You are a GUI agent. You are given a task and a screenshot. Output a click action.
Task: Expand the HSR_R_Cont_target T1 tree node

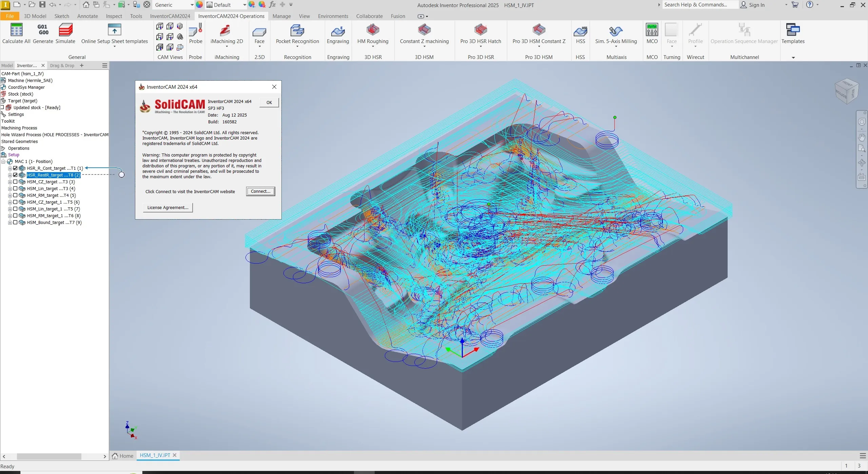[10, 168]
